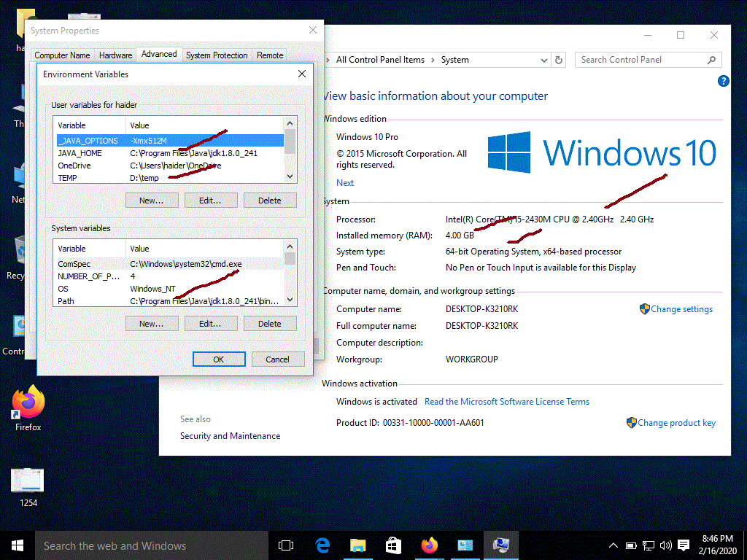
Task: Open the Microsoft Store taskbar icon
Action: [x=393, y=545]
